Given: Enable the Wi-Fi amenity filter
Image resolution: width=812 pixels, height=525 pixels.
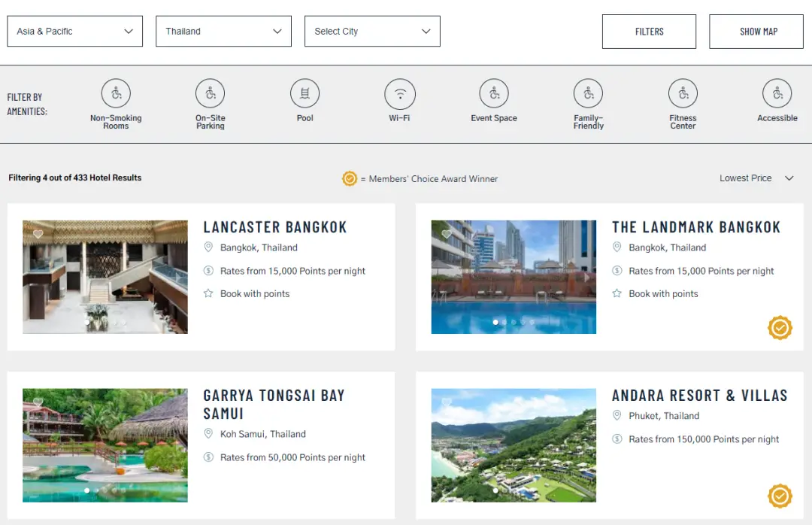Looking at the screenshot, I should click(399, 94).
